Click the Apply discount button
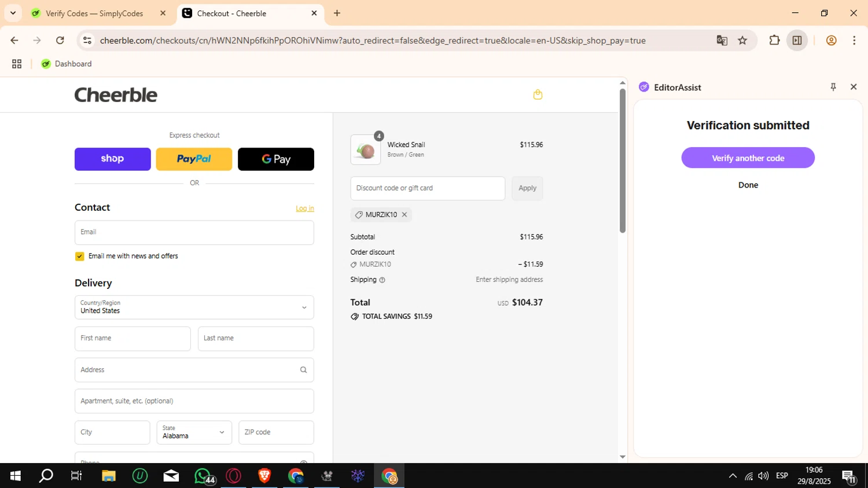The image size is (868, 488). [527, 189]
